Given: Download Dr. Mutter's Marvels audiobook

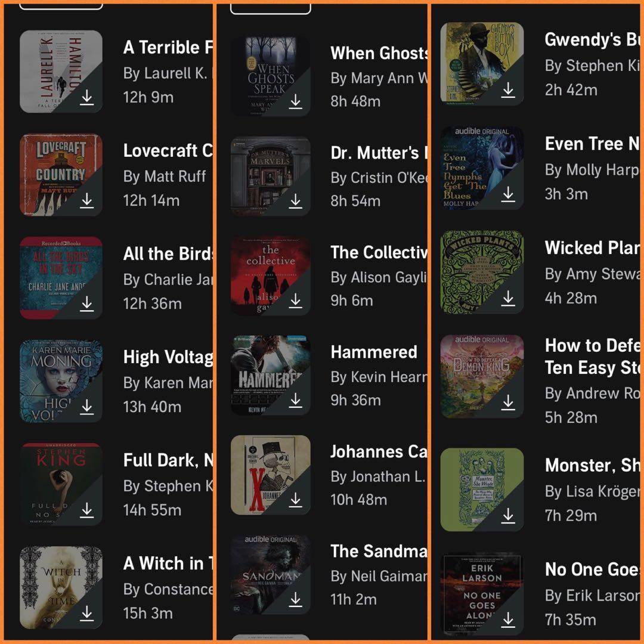Looking at the screenshot, I should pos(295,201).
